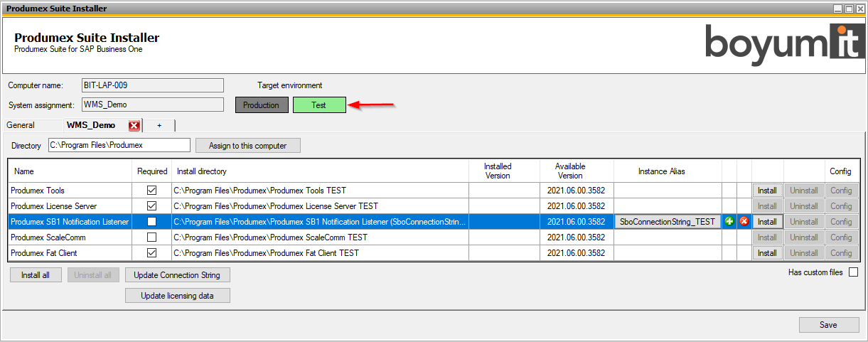This screenshot has width=868, height=342.
Task: Save the installer configuration
Action: coord(828,325)
